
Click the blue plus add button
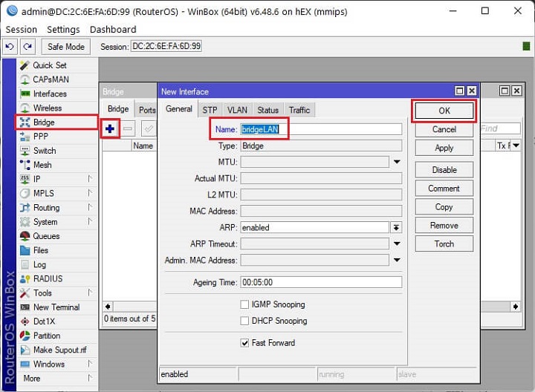(110, 129)
